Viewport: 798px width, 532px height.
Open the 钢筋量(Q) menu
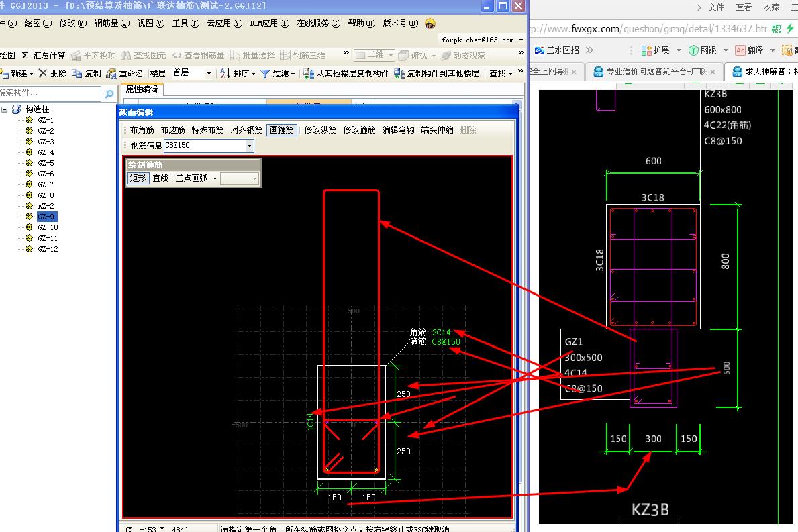112,23
